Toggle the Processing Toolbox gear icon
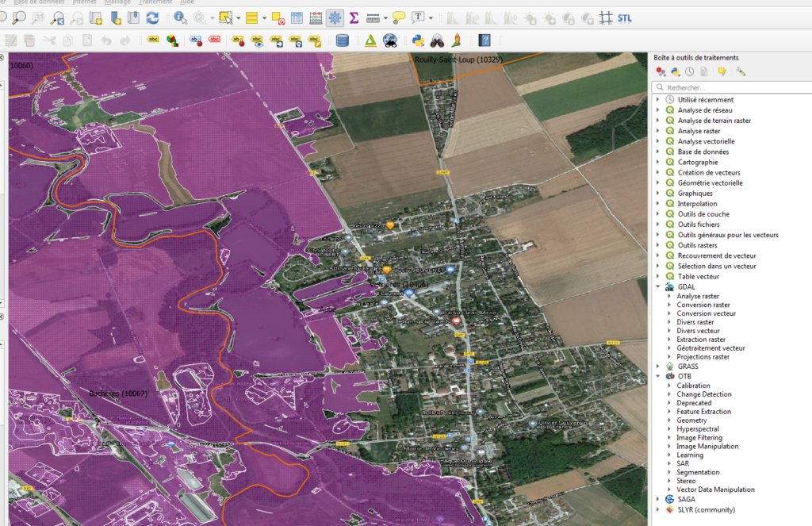This screenshot has height=526, width=812. [335, 16]
